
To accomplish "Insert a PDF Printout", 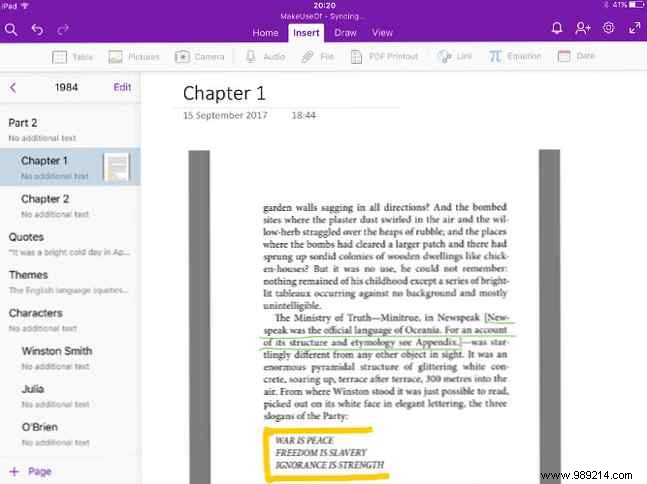I will (x=384, y=57).
